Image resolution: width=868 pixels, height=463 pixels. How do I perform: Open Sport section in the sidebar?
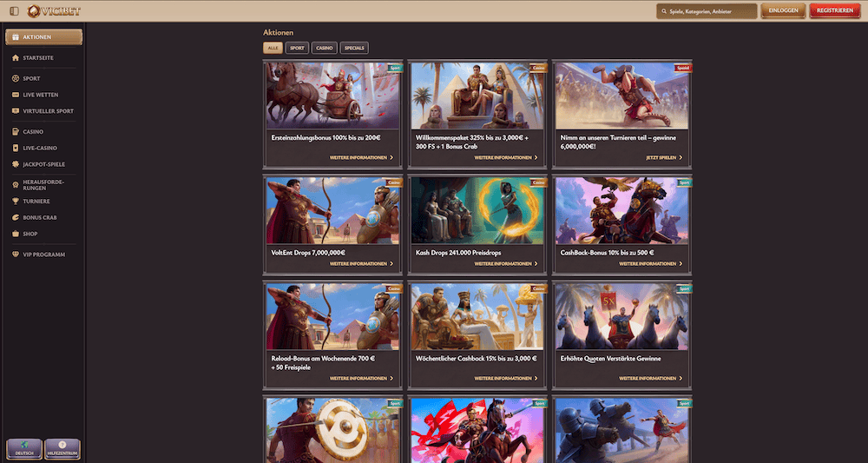click(31, 78)
